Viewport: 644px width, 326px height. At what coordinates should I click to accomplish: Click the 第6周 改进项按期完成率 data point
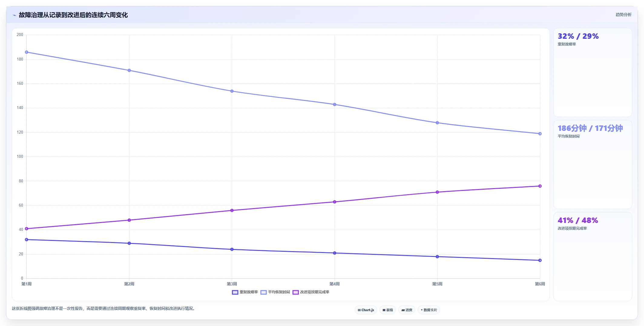click(540, 186)
